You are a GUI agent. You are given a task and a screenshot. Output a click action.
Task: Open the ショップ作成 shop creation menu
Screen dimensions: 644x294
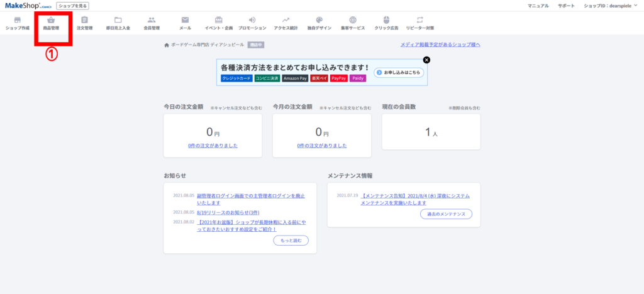pos(17,23)
